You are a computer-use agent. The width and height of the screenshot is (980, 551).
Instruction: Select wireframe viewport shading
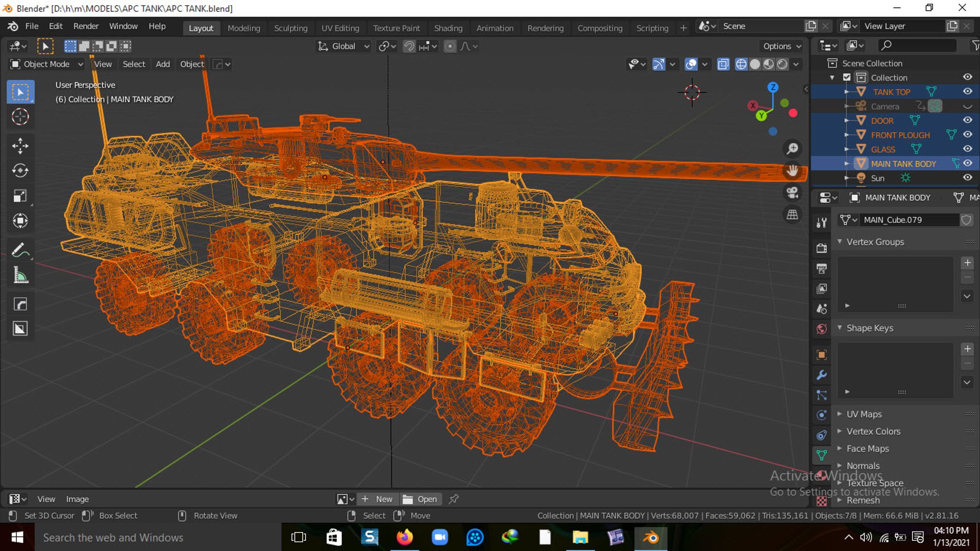coord(741,64)
